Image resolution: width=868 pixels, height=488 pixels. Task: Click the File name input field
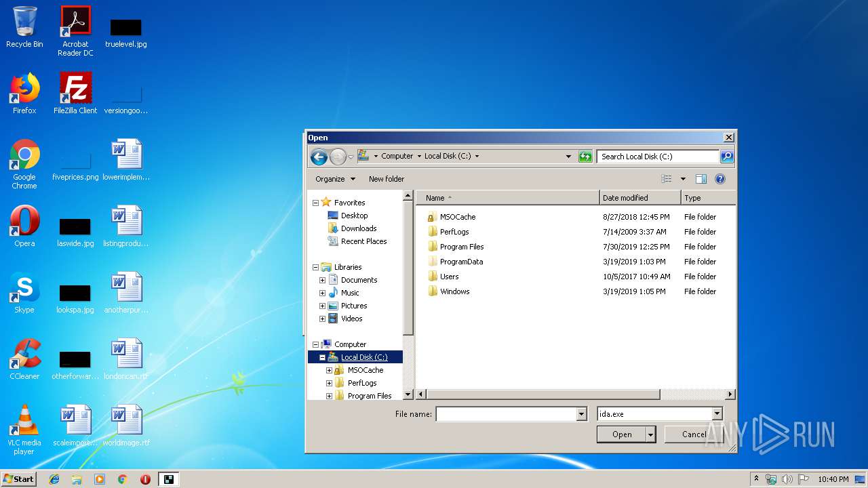(506, 414)
